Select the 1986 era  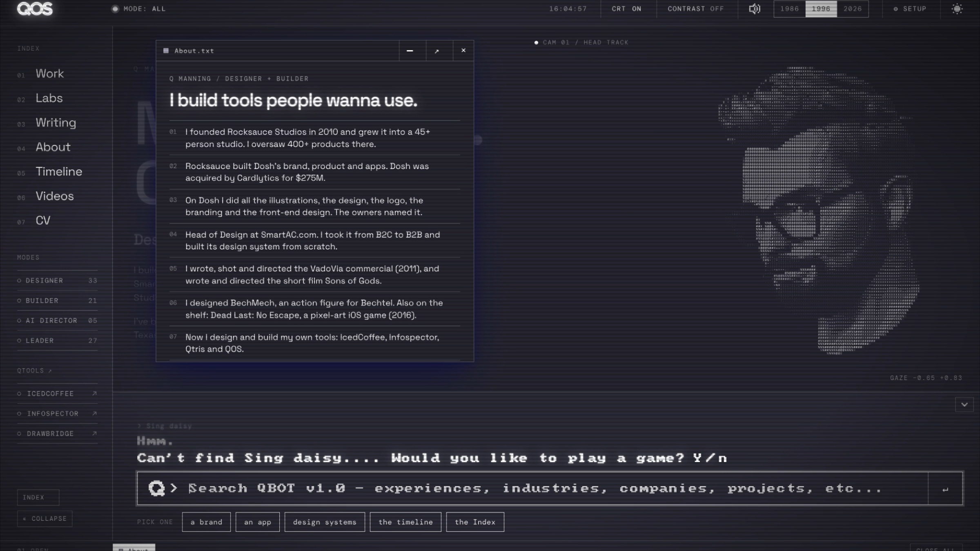[790, 9]
